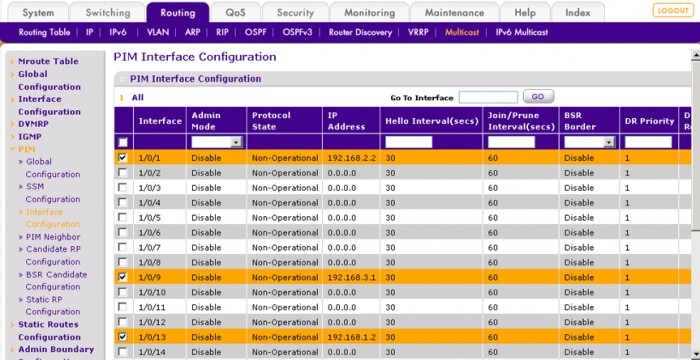Image resolution: width=700 pixels, height=360 pixels.
Task: Open Static RP Configuration link
Action: tap(52, 306)
